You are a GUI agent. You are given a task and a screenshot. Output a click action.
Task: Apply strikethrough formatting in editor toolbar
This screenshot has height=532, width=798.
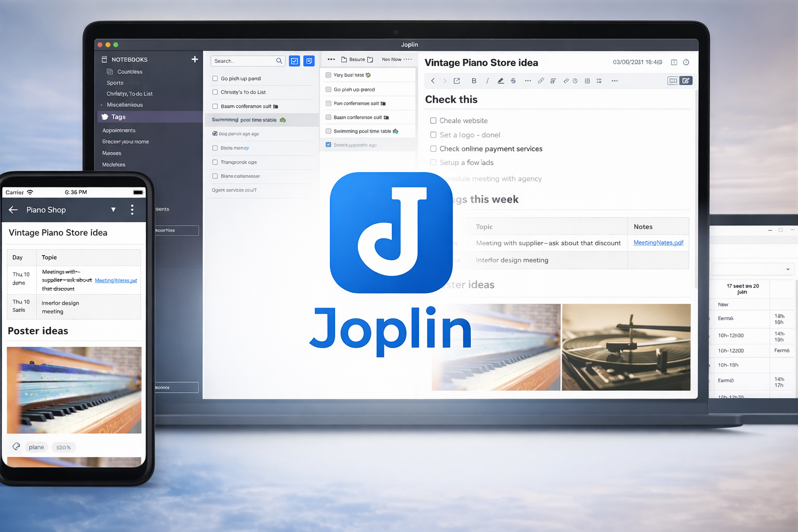(513, 81)
